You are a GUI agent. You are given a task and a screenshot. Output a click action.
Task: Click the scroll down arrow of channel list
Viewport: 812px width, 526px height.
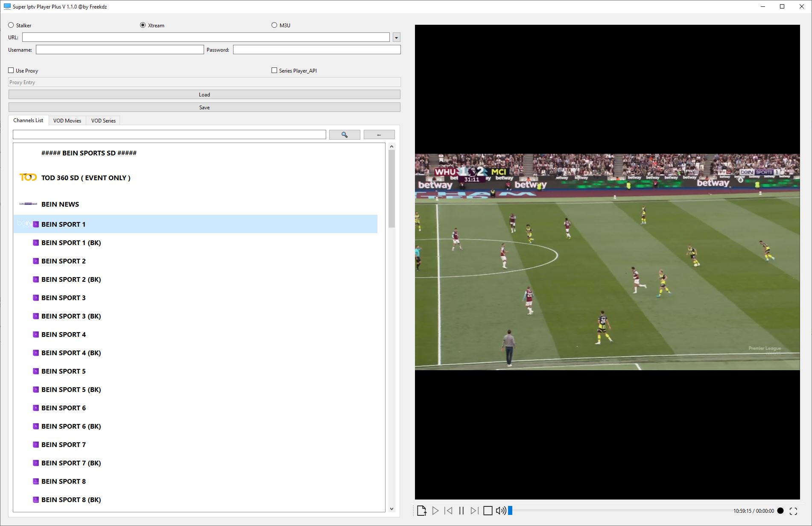click(391, 508)
